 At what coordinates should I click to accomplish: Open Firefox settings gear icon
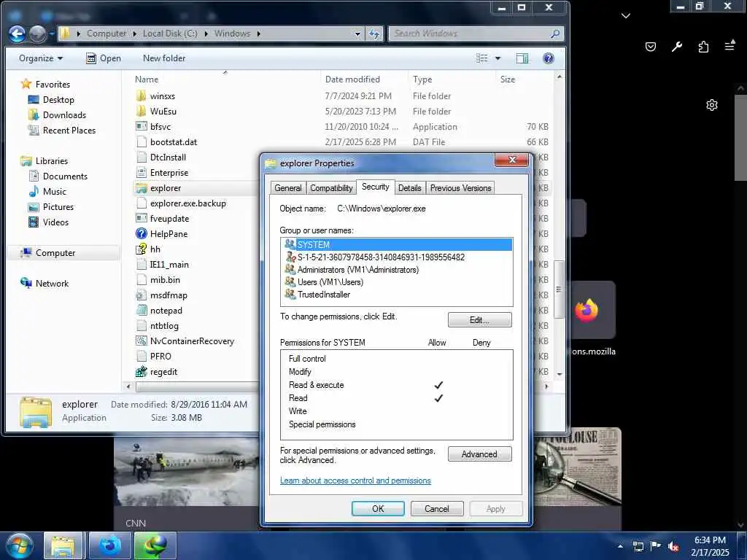click(712, 105)
